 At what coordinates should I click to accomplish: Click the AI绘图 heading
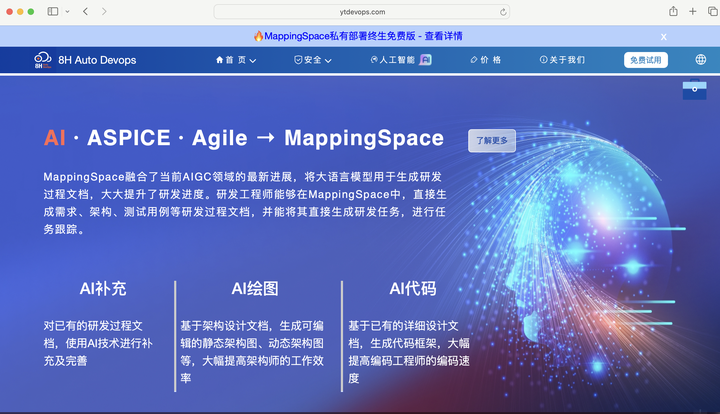click(x=255, y=289)
